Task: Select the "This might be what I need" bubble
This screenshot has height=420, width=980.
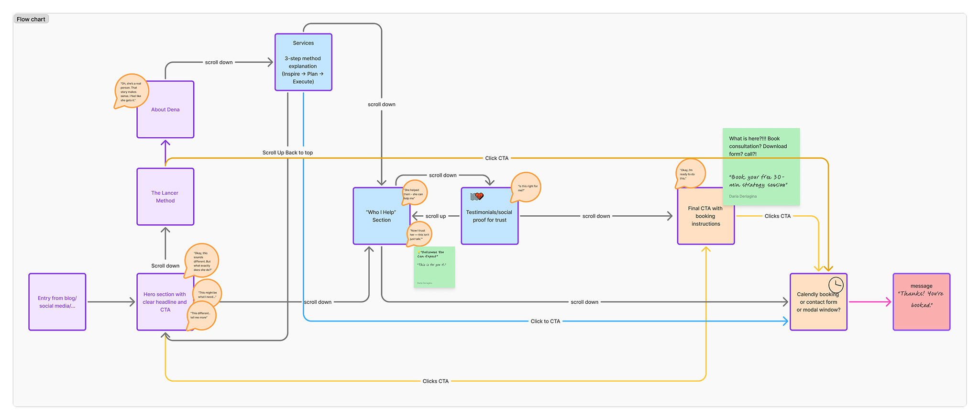Action: pyautogui.click(x=208, y=294)
